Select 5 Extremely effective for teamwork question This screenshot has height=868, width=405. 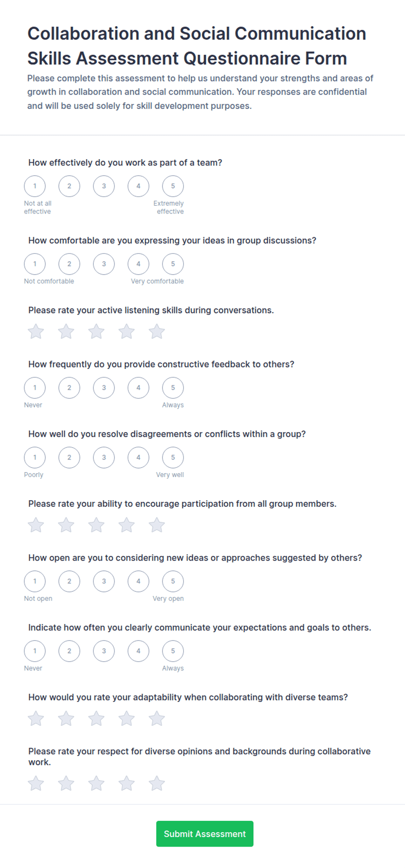[x=173, y=186]
